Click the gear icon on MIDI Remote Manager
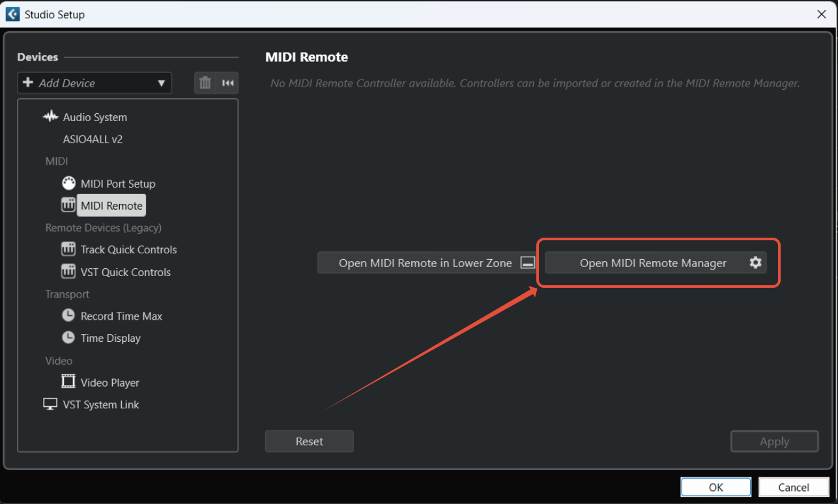 (x=755, y=262)
